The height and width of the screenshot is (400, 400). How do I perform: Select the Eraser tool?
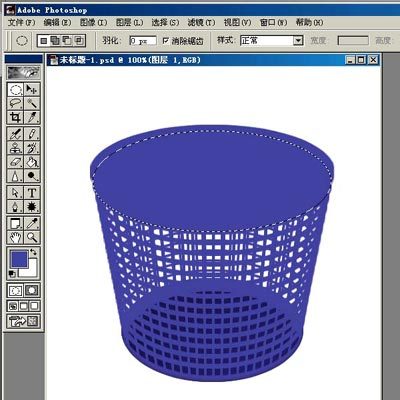15,162
